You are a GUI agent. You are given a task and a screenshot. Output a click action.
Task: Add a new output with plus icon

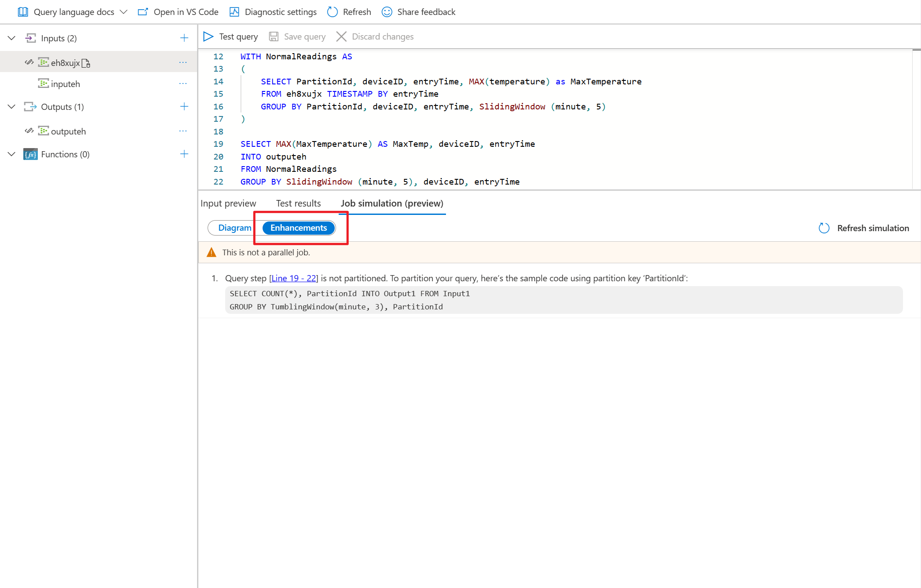184,107
